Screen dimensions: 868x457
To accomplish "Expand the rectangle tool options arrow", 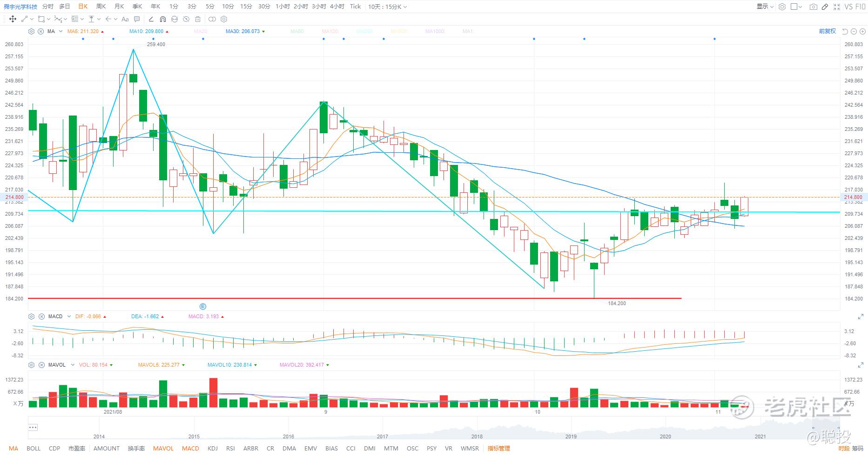I will (x=48, y=19).
